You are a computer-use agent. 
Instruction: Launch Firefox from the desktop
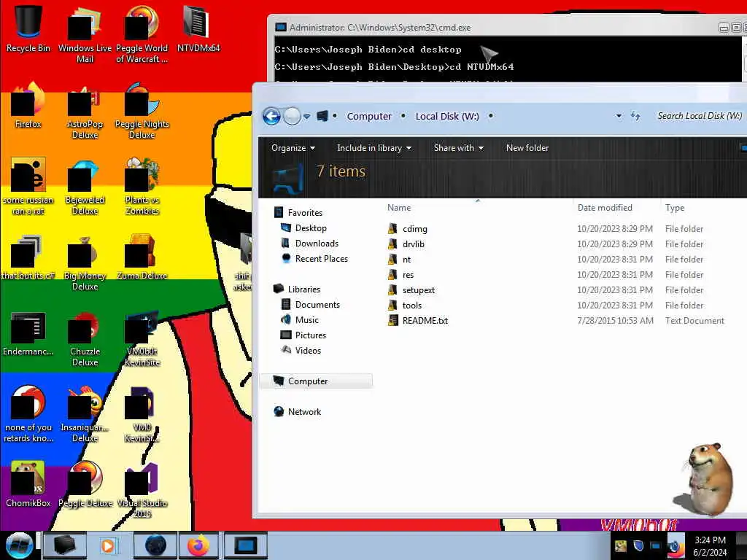[x=28, y=105]
